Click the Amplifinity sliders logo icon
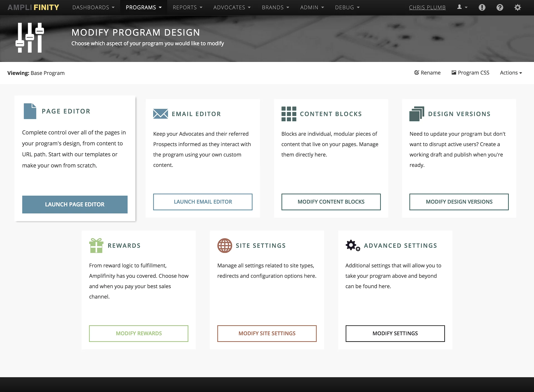 point(30,37)
